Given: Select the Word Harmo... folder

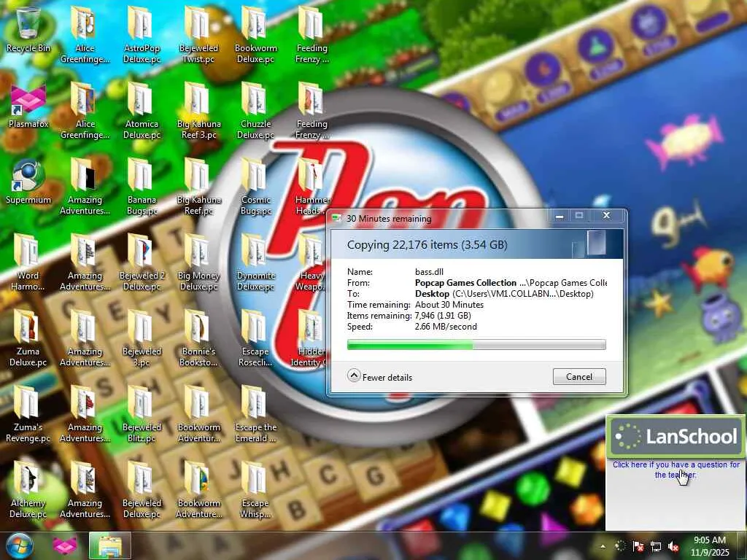Looking at the screenshot, I should click(x=28, y=263).
